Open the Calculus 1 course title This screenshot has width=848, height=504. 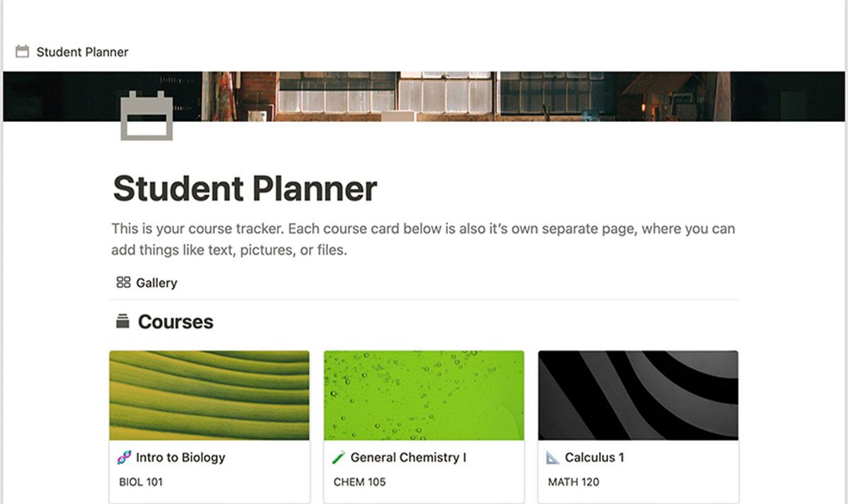point(594,457)
